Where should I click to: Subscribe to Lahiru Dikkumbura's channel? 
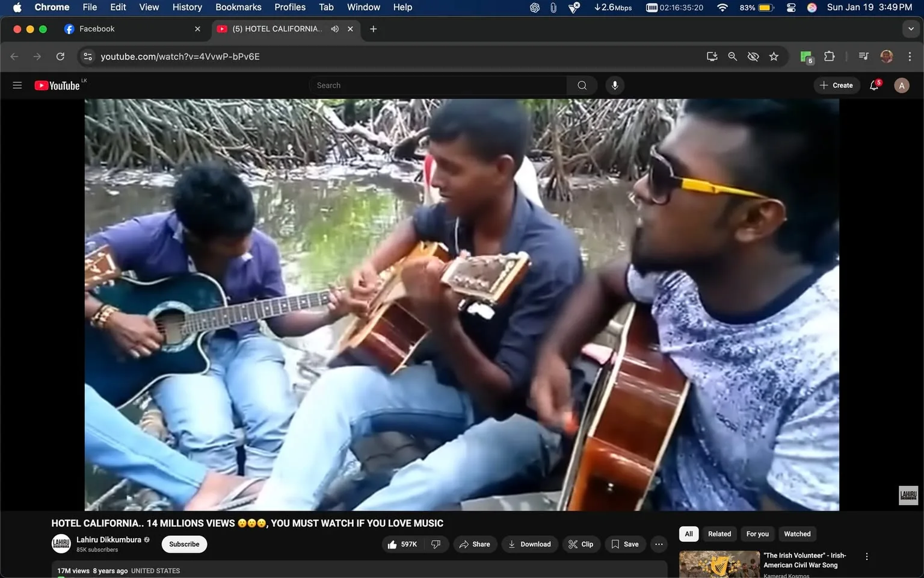pos(183,544)
